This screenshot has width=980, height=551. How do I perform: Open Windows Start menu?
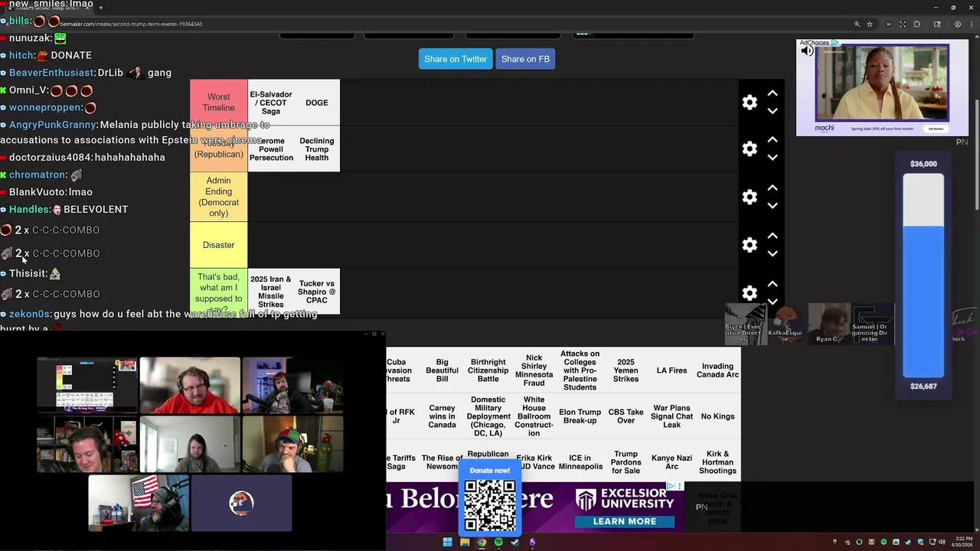(x=447, y=543)
